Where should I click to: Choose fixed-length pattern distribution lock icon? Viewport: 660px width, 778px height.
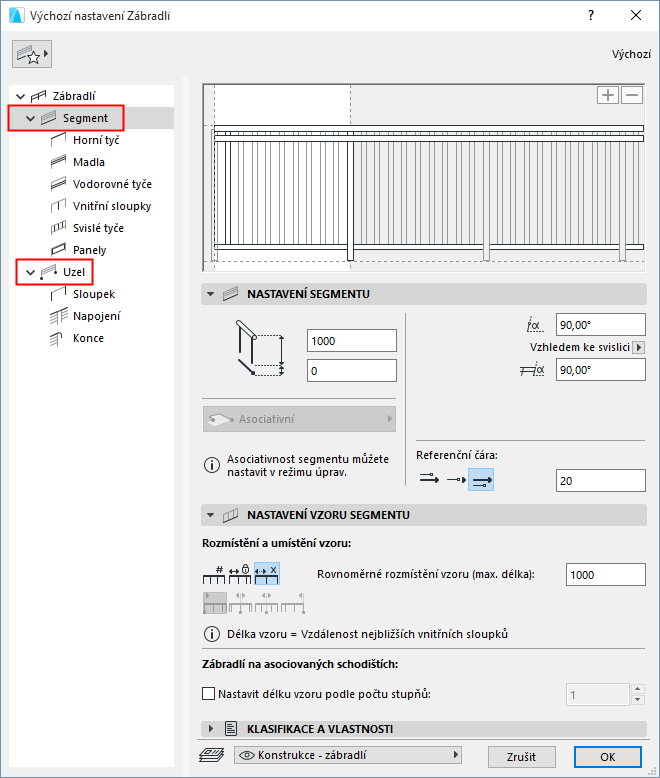click(x=240, y=575)
